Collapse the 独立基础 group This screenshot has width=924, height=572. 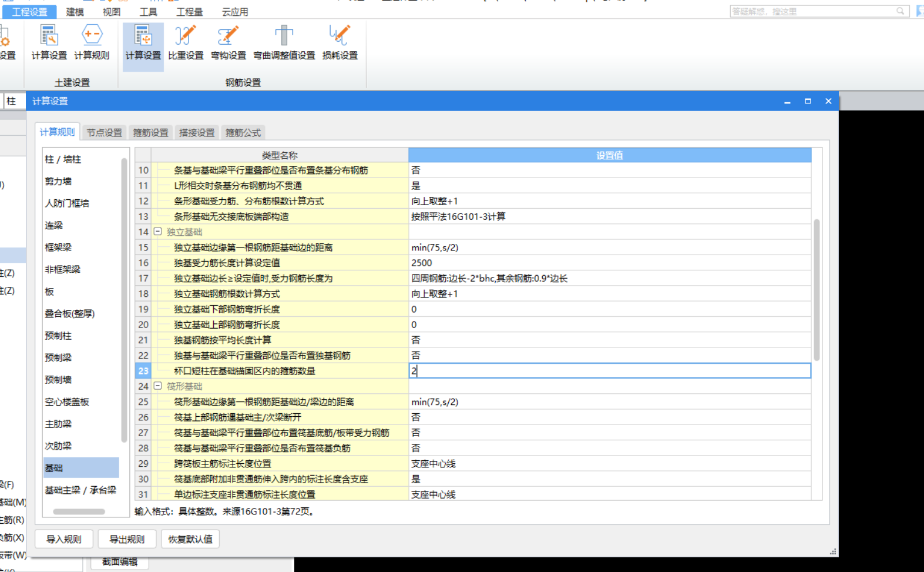(x=158, y=232)
